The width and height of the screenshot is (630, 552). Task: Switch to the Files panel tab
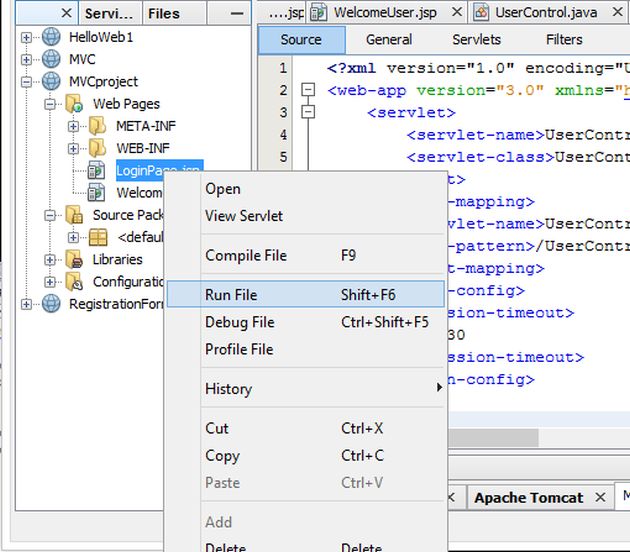[174, 13]
